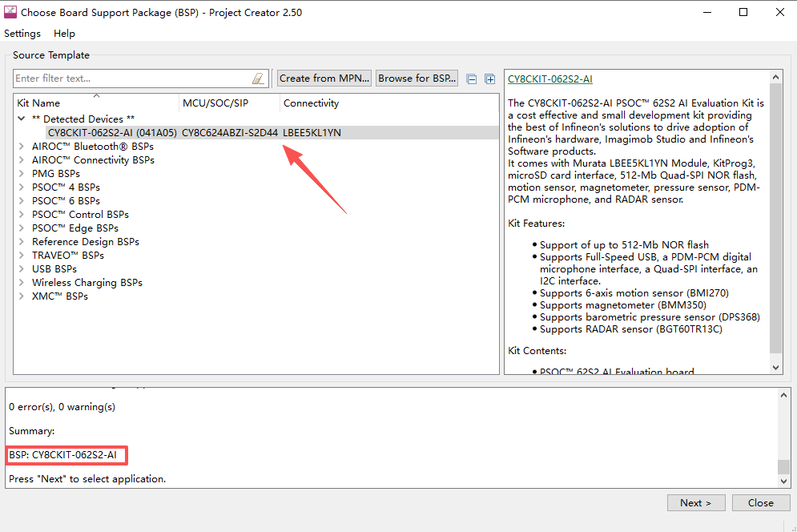Image resolution: width=797 pixels, height=532 pixels.
Task: Expand the USB BSPs group
Action: pos(22,268)
